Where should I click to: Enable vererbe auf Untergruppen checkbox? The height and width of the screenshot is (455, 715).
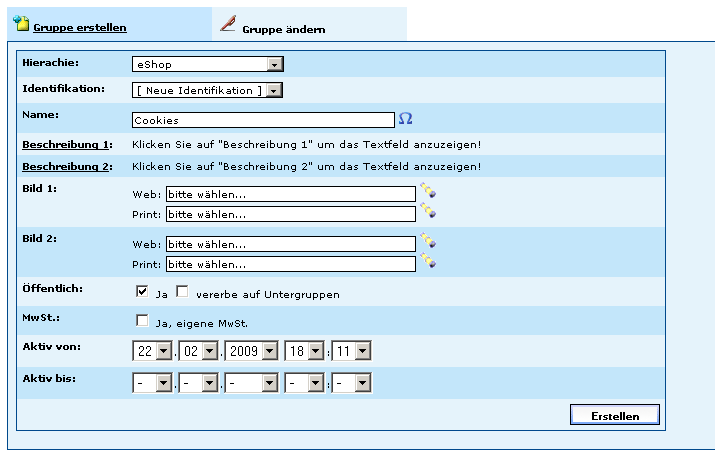(x=182, y=291)
